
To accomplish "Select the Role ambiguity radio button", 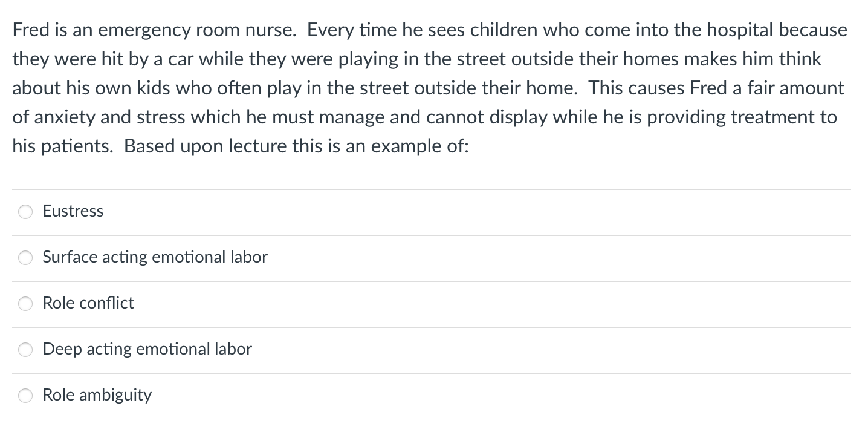I will point(25,395).
